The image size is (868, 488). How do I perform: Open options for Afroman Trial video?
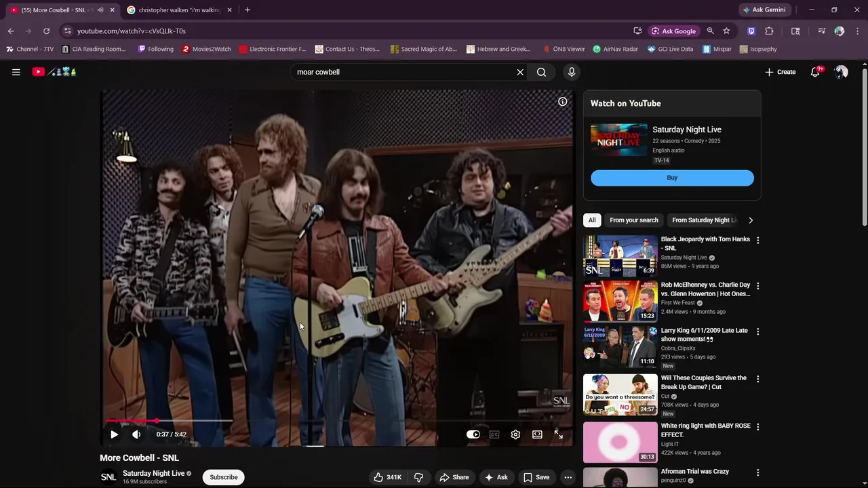[x=757, y=472]
